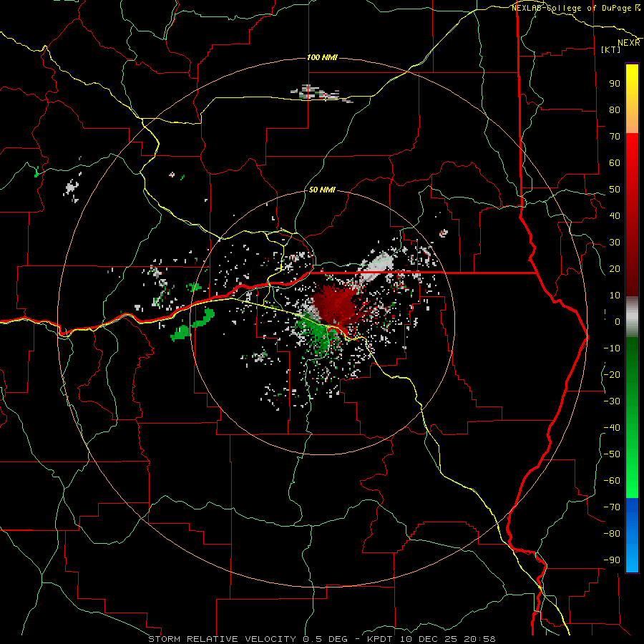Click the 10 value on the velocity scale
The image size is (644, 644).
tap(615, 296)
